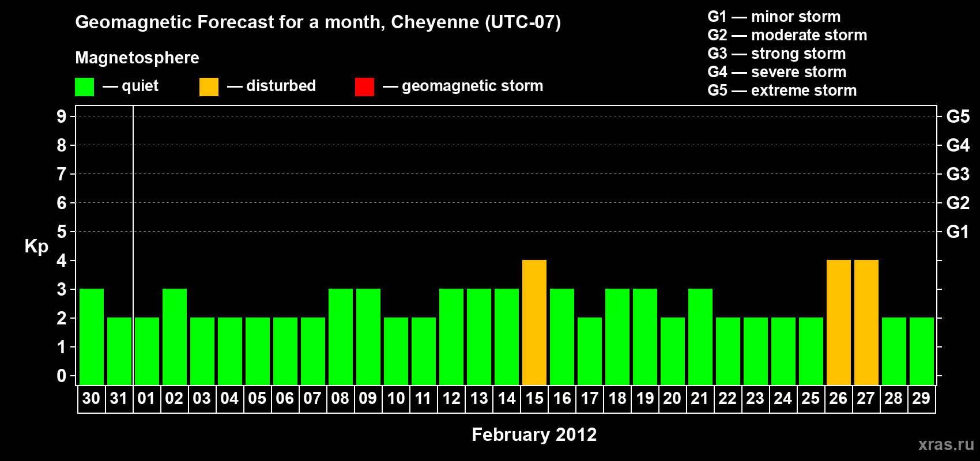Click the 'G3 — strong storm' legend line
The image size is (980, 461).
(777, 54)
